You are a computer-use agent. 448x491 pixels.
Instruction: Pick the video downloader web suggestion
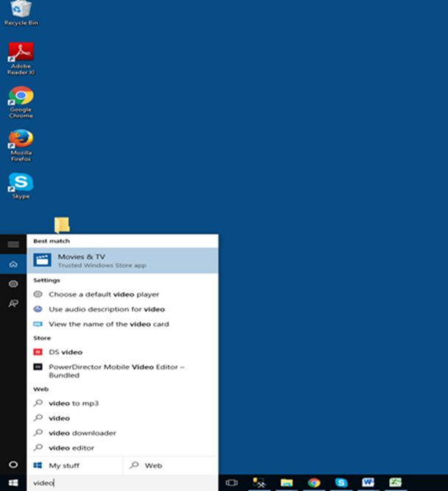[x=122, y=433]
